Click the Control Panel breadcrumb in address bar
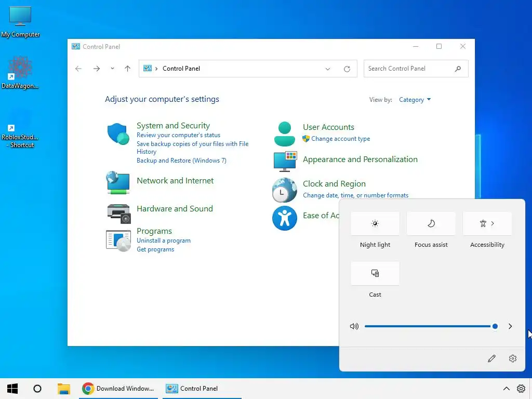Image resolution: width=532 pixels, height=399 pixels. (181, 69)
